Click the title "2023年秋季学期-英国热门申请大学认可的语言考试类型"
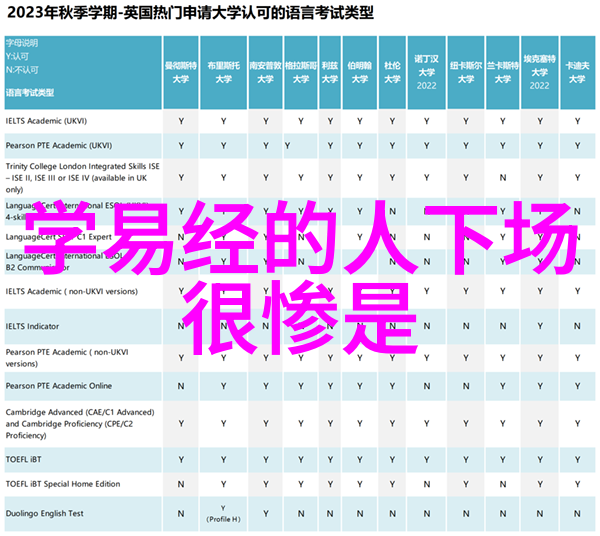Screen dimensions: 600x536 (x=190, y=13)
